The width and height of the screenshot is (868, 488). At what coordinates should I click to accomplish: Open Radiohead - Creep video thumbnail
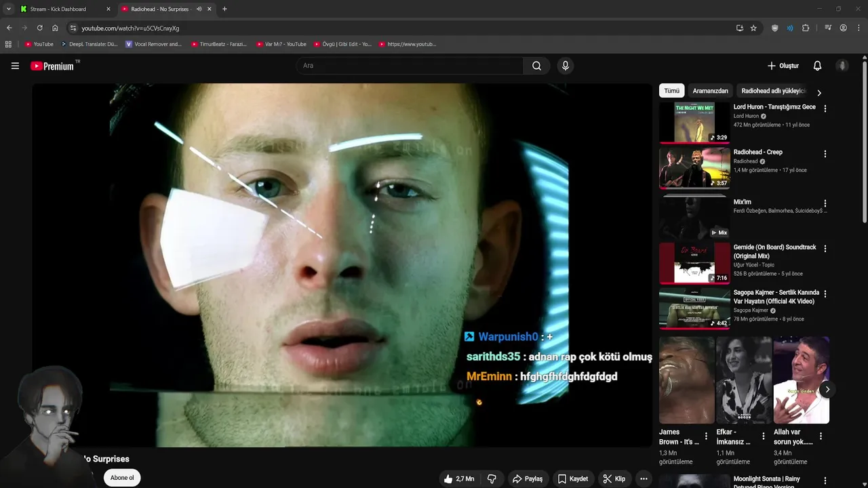(694, 168)
